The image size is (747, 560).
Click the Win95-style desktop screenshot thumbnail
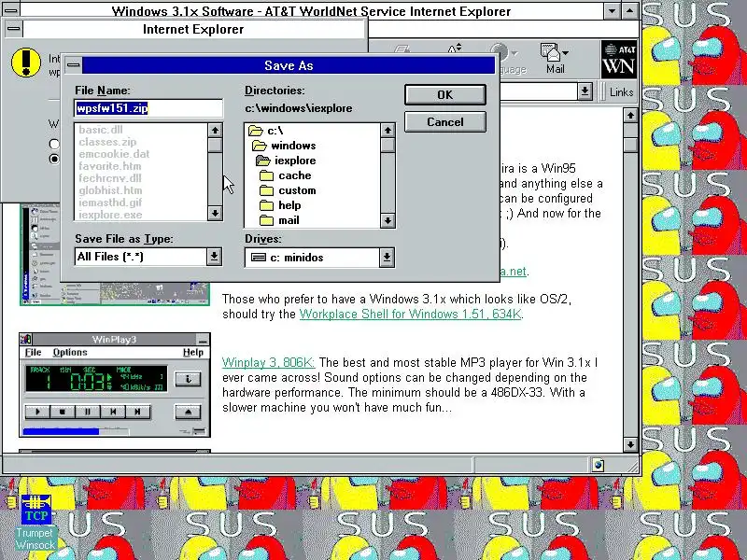pyautogui.click(x=114, y=254)
